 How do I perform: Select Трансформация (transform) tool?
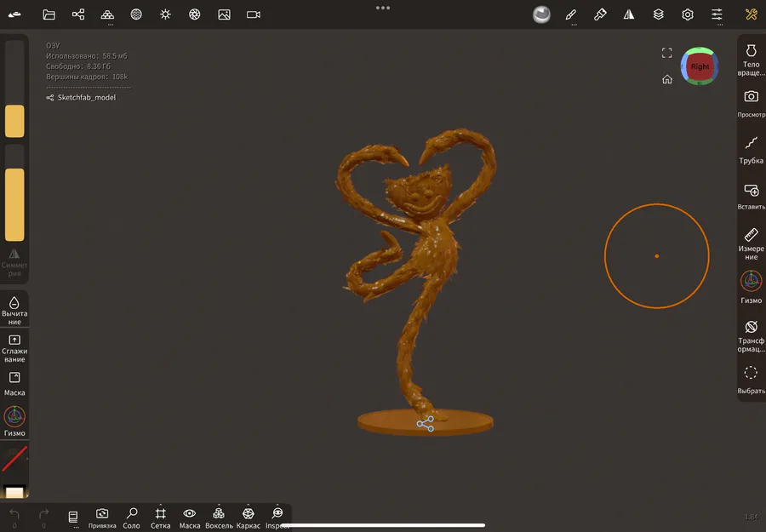point(752,335)
